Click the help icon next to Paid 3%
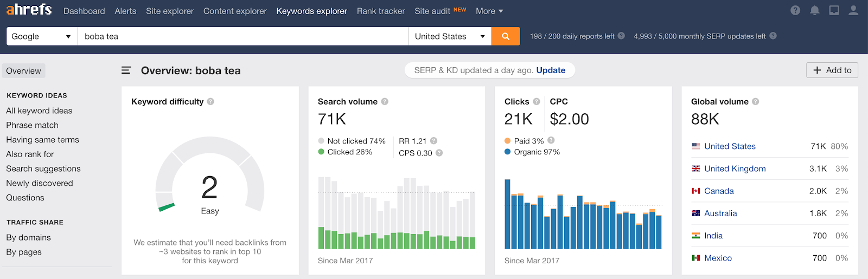 pos(551,140)
